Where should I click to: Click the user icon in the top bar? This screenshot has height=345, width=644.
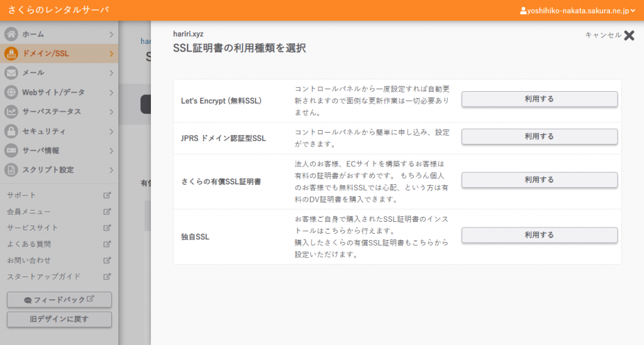[x=523, y=11]
